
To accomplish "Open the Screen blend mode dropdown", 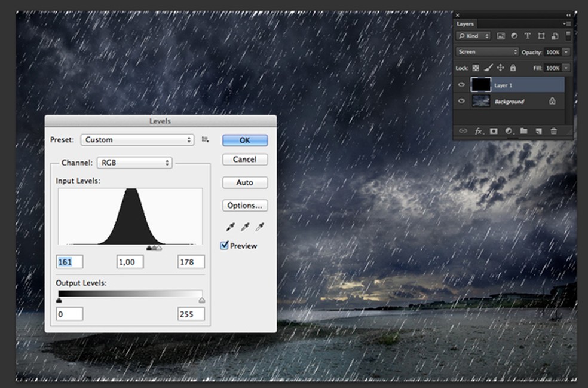I will 487,52.
